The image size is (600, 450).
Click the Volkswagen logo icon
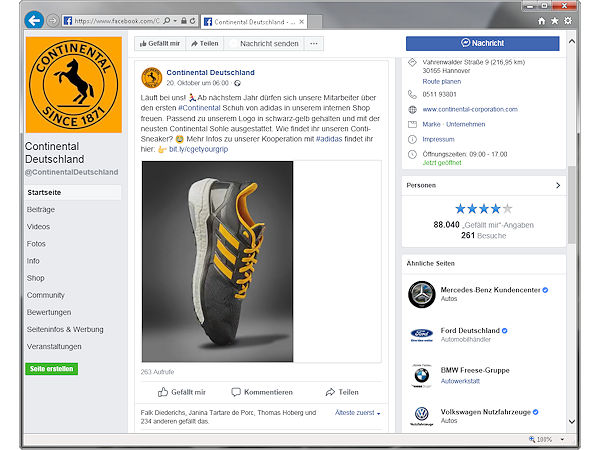pyautogui.click(x=421, y=416)
